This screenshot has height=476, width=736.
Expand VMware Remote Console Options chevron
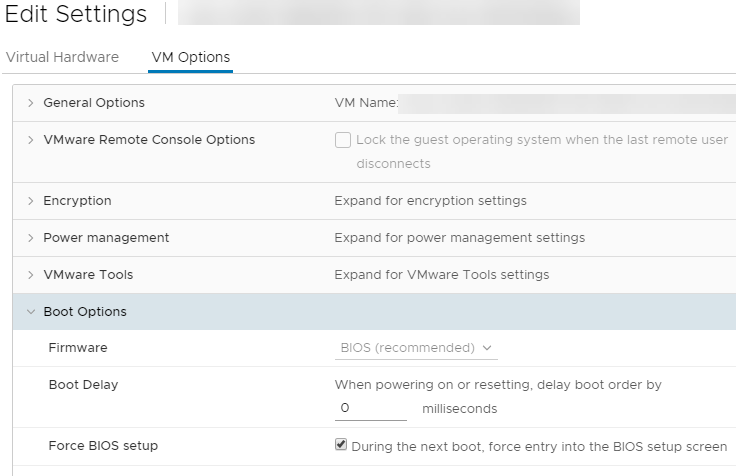coord(31,140)
